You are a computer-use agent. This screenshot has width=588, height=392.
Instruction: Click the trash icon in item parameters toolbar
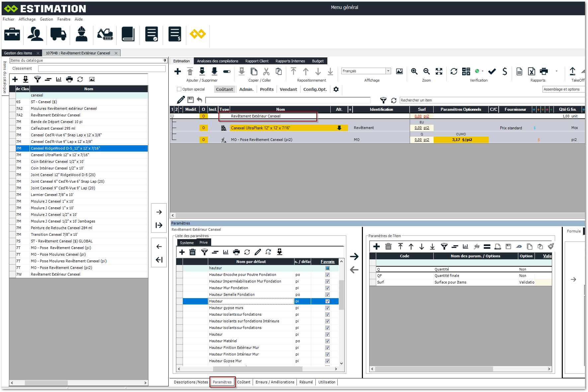point(388,246)
